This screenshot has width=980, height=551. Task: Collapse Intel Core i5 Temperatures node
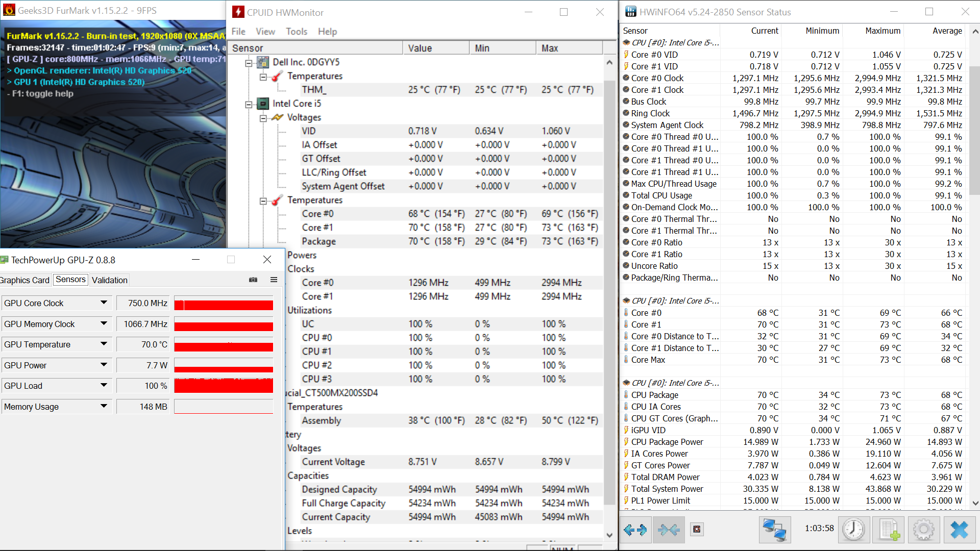[263, 201]
